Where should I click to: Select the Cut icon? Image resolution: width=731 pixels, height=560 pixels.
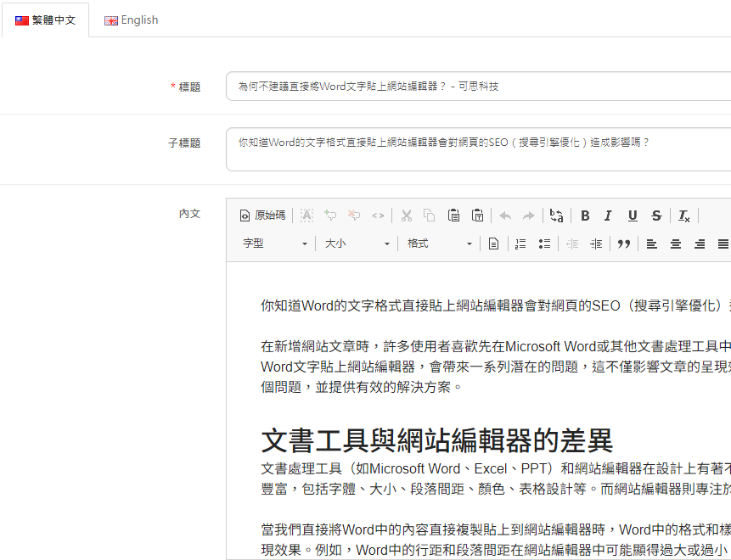click(x=407, y=215)
